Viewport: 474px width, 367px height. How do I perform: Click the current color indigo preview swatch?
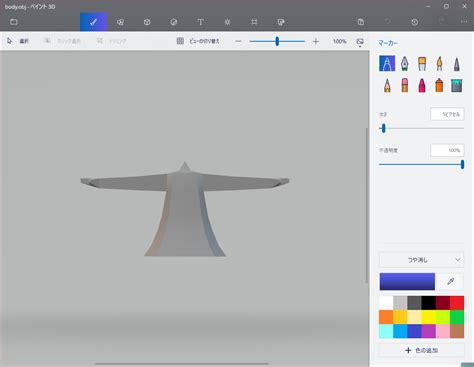click(x=407, y=281)
